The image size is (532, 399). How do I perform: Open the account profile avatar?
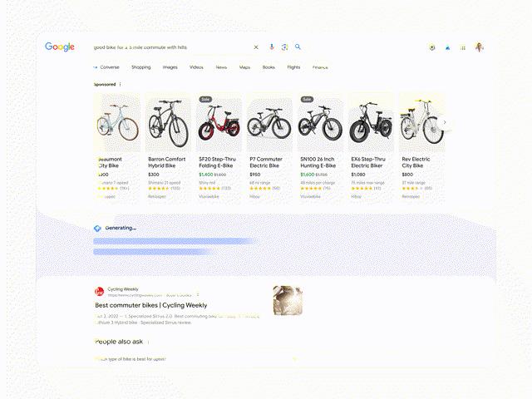tap(479, 47)
